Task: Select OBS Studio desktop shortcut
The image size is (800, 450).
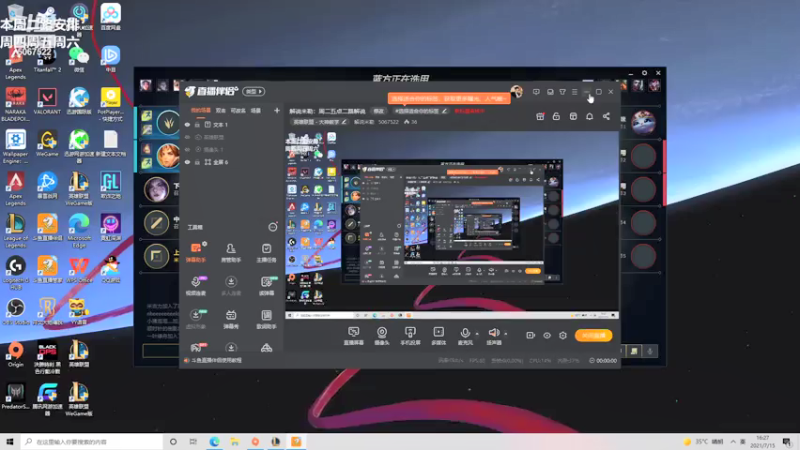Action: (x=15, y=312)
